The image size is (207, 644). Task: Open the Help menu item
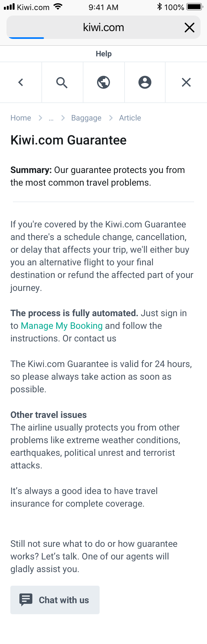(x=103, y=53)
